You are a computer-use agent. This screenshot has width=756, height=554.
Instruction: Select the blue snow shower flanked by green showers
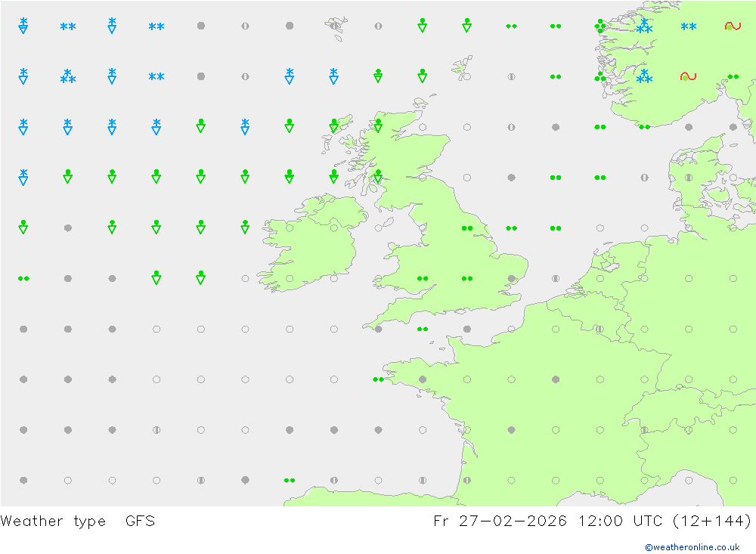(245, 126)
